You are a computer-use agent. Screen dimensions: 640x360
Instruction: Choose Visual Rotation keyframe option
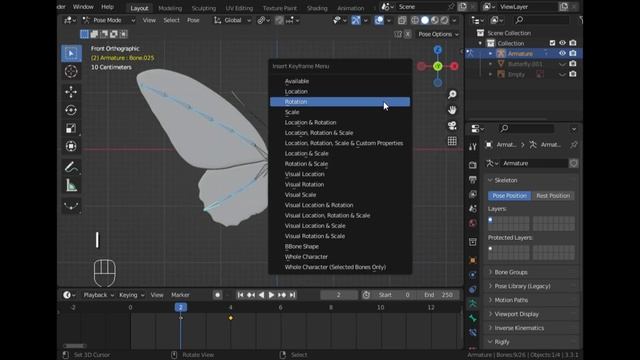click(x=340, y=184)
